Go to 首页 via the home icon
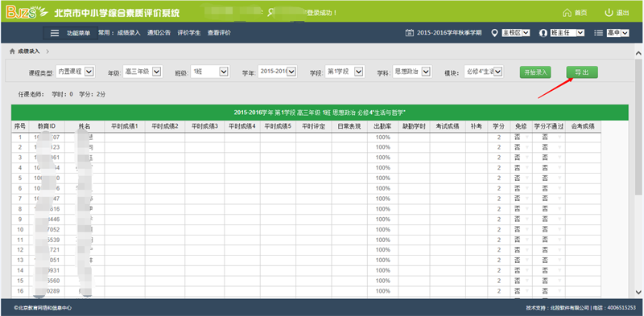The width and height of the screenshot is (644, 316). pyautogui.click(x=568, y=12)
